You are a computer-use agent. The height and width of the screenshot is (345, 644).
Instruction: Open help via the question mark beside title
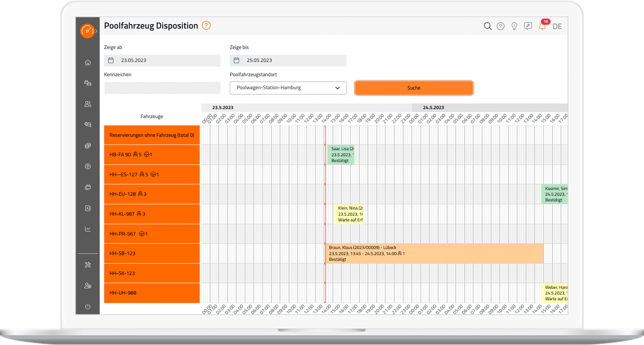206,26
